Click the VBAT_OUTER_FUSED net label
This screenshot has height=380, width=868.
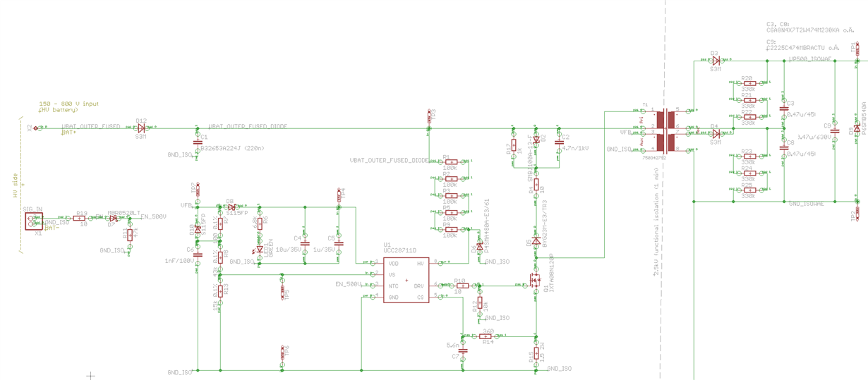tap(90, 126)
